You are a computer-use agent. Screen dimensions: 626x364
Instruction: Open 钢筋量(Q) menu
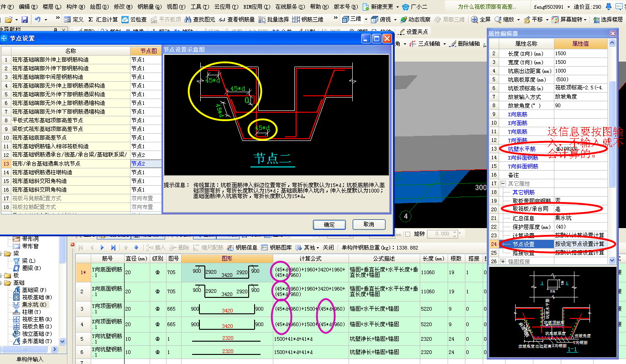tap(149, 7)
